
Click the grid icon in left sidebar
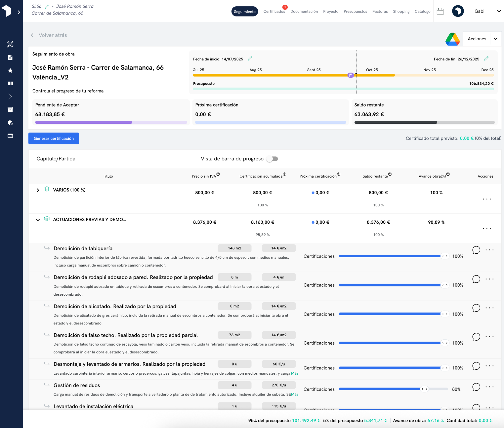10,84
